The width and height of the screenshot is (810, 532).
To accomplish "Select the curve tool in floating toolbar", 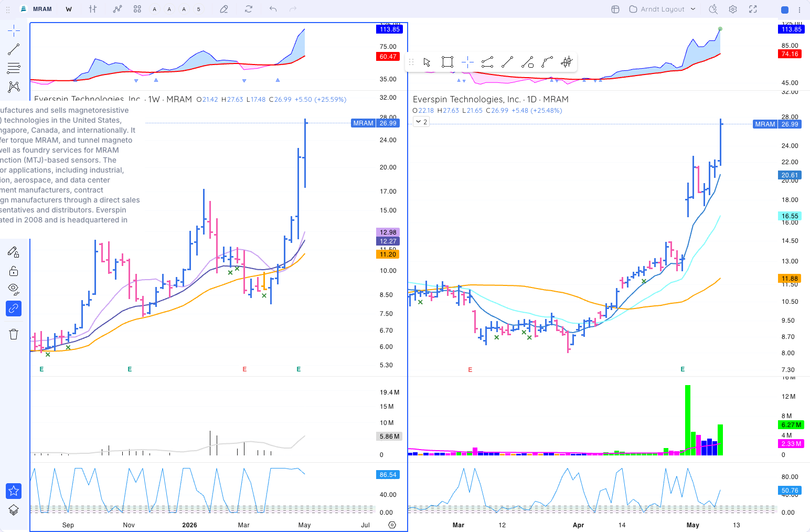I will click(547, 62).
